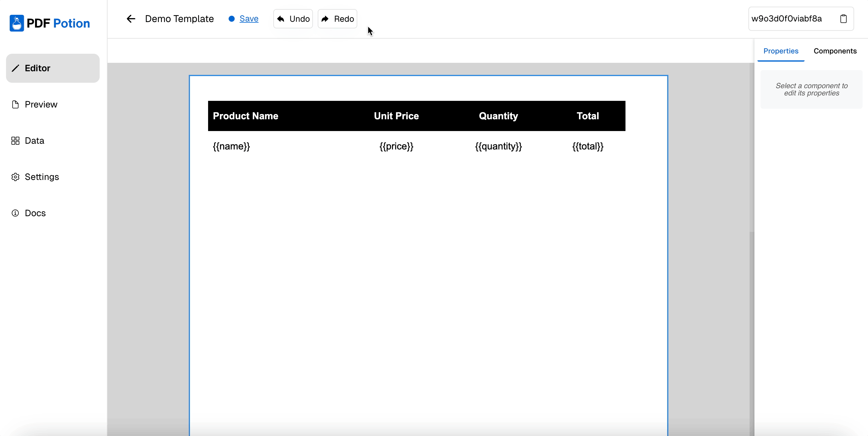This screenshot has width=868, height=436.
Task: Click the grid icon beside Data
Action: pos(15,141)
